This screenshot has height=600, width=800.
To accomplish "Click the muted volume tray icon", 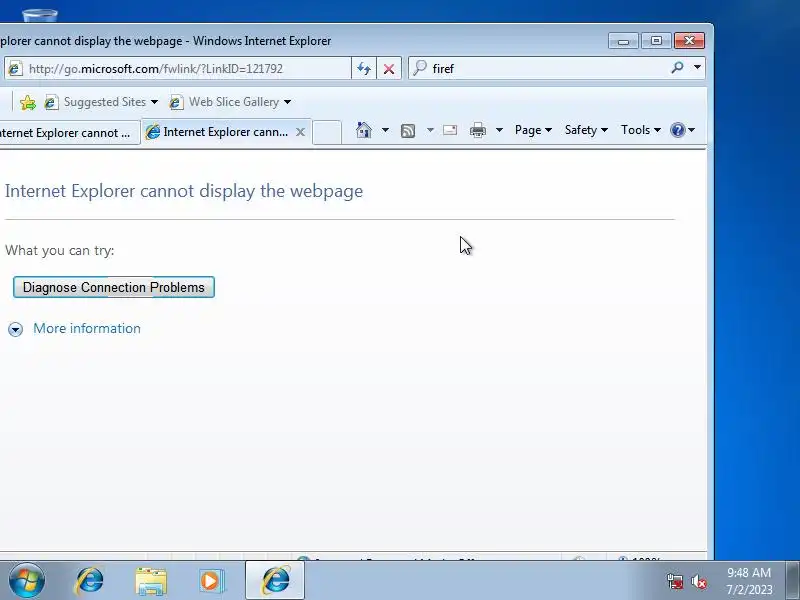I will [698, 581].
